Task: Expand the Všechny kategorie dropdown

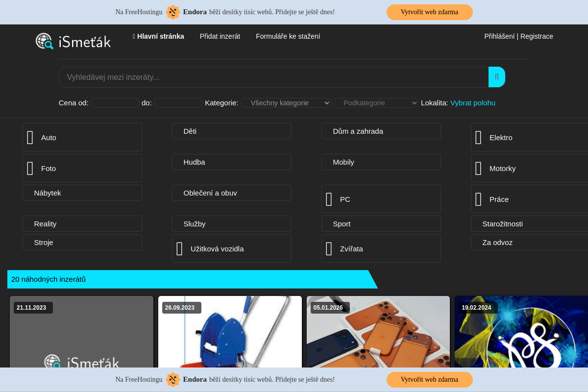Action: click(286, 103)
